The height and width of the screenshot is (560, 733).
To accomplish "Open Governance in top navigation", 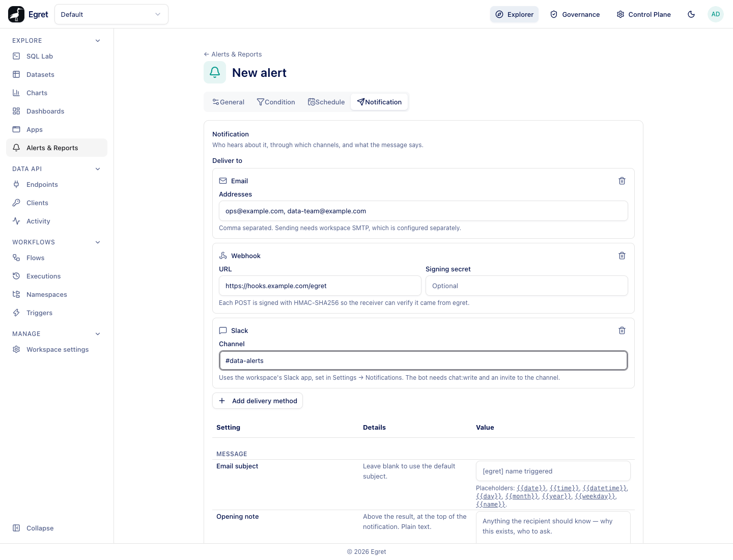I will [x=575, y=14].
